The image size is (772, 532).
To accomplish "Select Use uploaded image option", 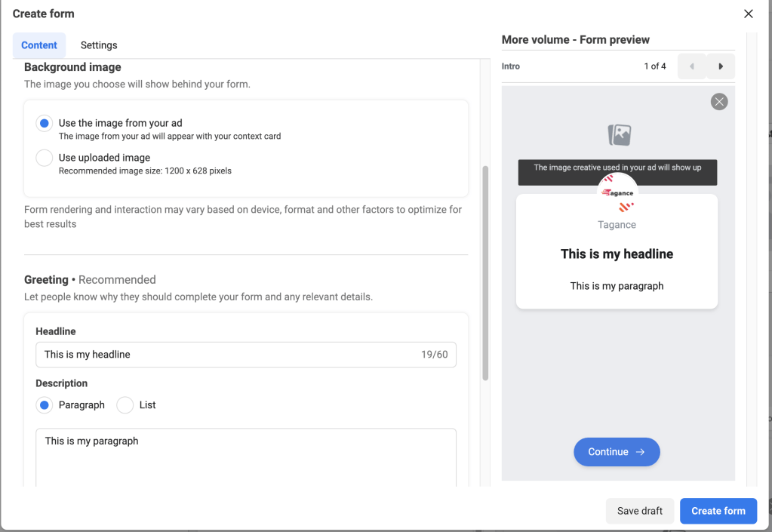I will coord(45,158).
